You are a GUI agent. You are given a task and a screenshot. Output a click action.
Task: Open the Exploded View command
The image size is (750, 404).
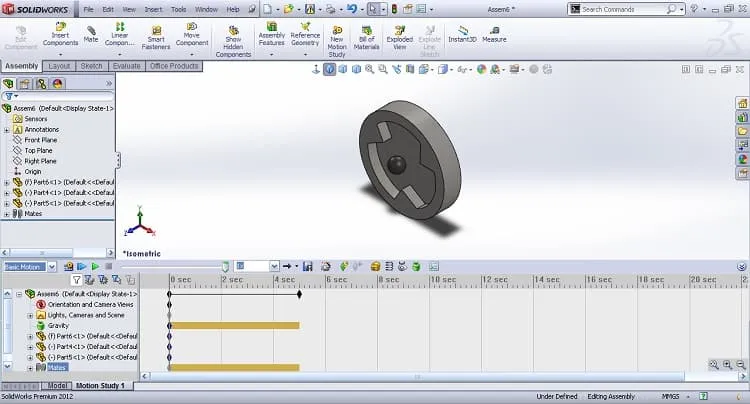[x=399, y=37]
